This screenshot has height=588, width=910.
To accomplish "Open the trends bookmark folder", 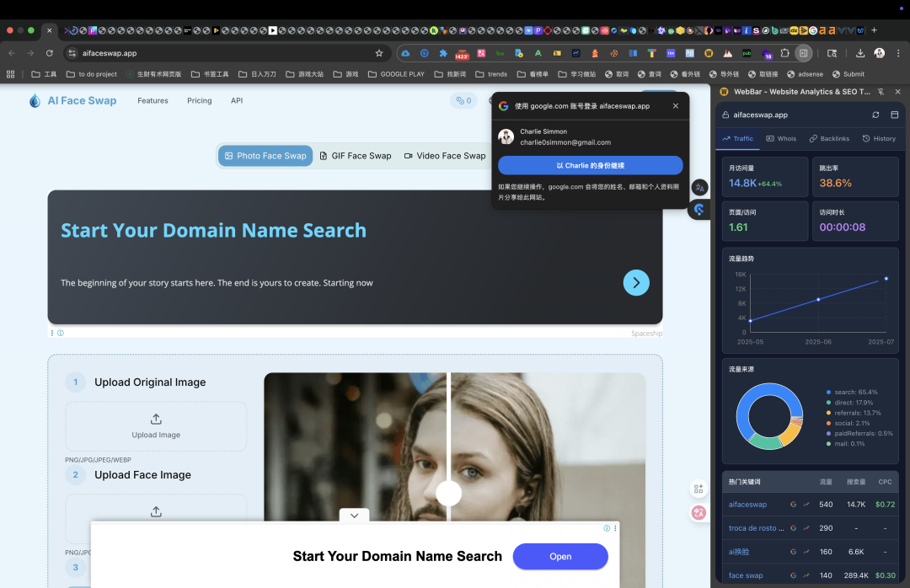I will [x=491, y=74].
